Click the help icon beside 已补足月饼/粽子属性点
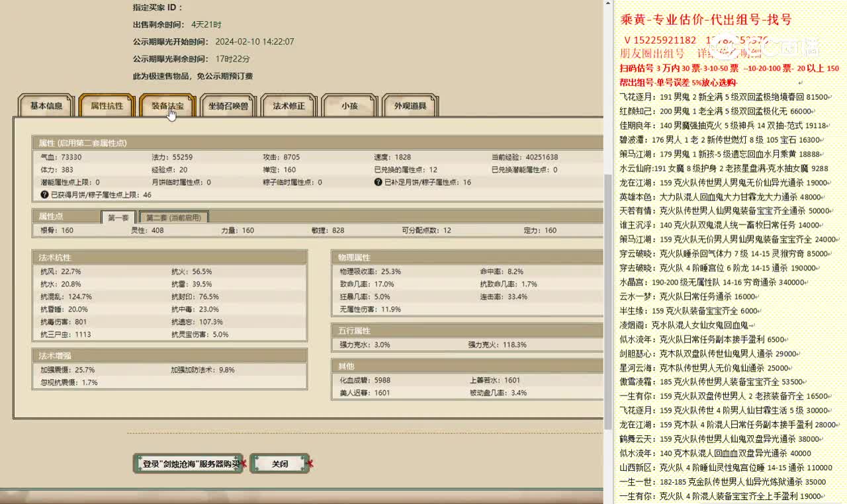 pos(379,182)
